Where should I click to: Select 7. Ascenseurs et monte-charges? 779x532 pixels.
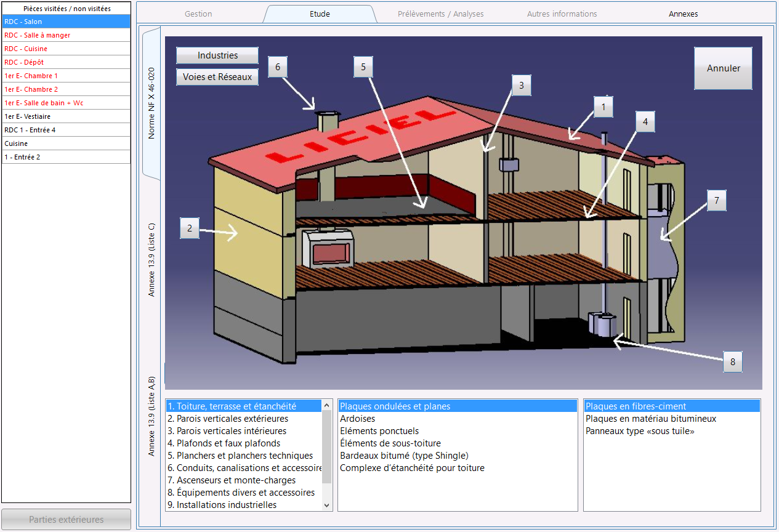[x=244, y=480]
